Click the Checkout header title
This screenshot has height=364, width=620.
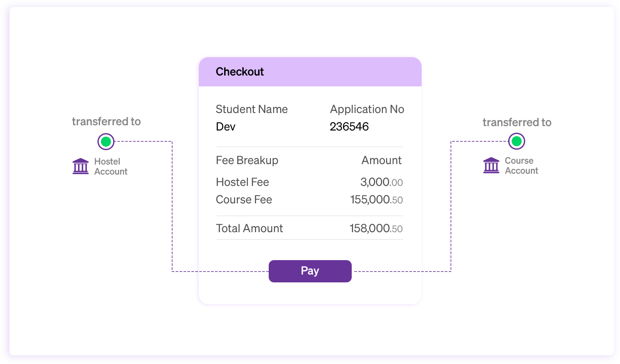(240, 72)
